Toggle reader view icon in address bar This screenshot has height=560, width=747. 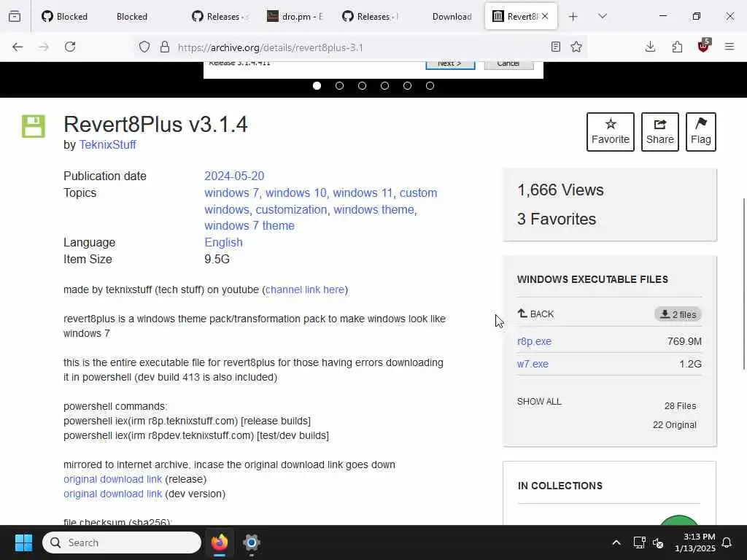tap(555, 47)
